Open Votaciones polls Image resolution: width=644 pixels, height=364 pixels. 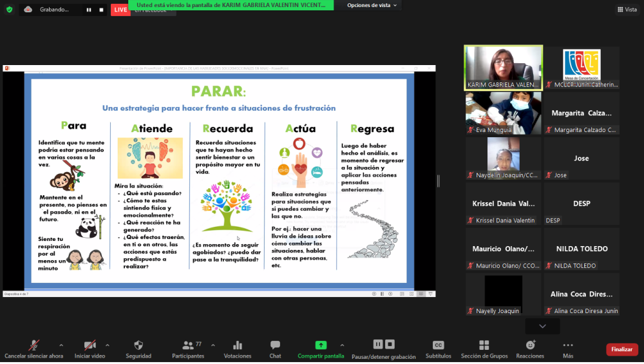[238, 349]
